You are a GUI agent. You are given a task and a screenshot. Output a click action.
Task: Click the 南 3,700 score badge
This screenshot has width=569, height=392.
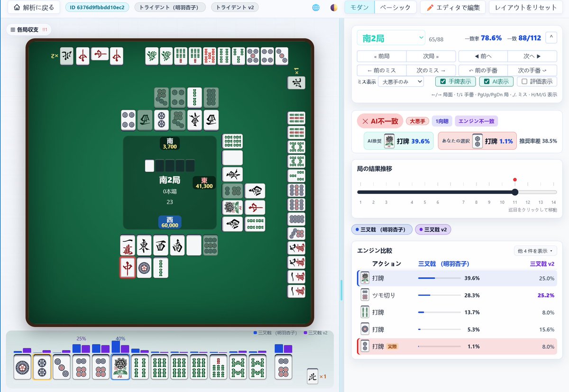coord(170,144)
